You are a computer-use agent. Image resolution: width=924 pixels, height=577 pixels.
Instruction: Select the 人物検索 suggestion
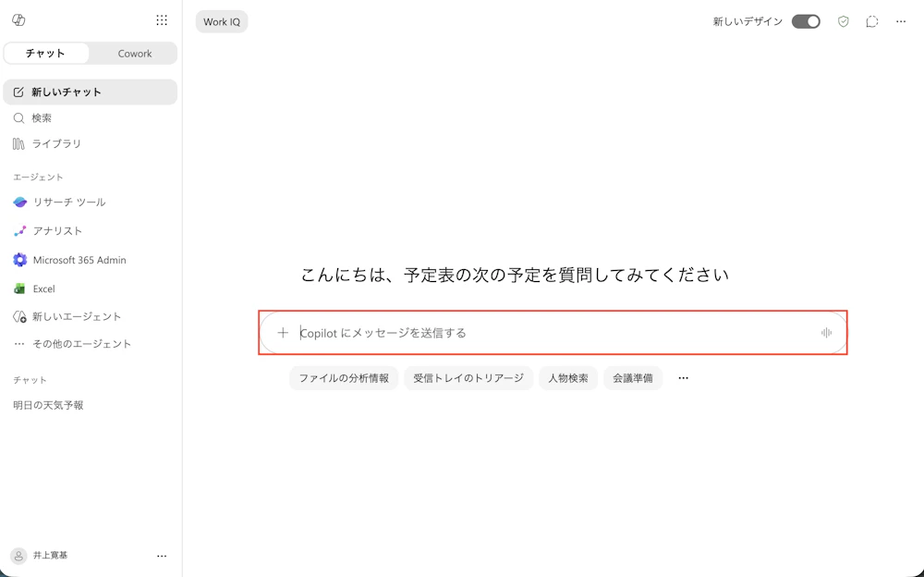pyautogui.click(x=568, y=378)
